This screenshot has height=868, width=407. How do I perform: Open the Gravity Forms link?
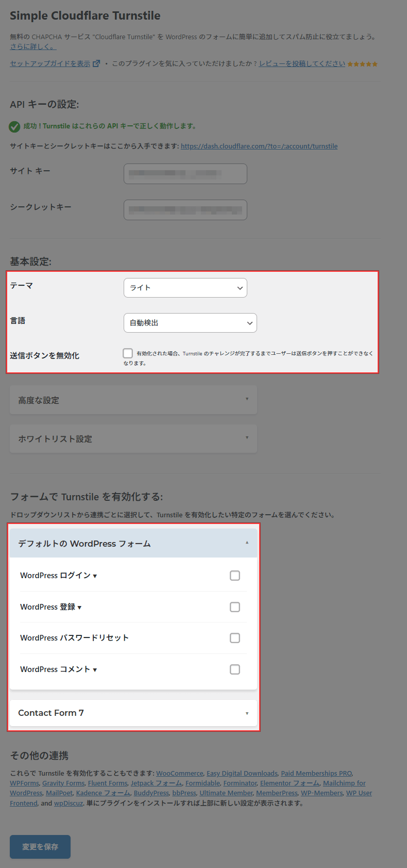pyautogui.click(x=63, y=783)
